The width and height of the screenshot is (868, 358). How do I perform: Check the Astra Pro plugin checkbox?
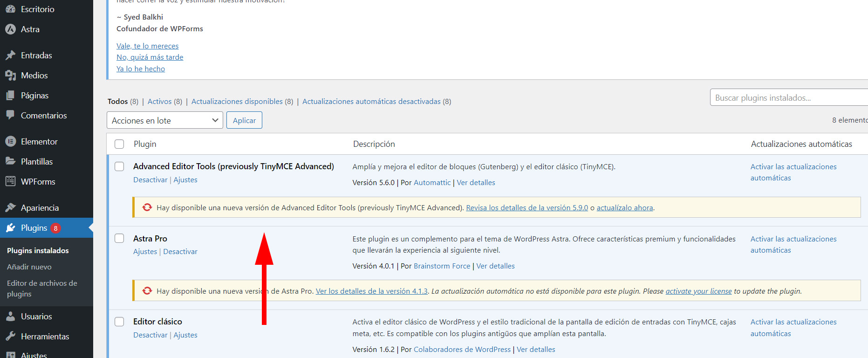119,238
